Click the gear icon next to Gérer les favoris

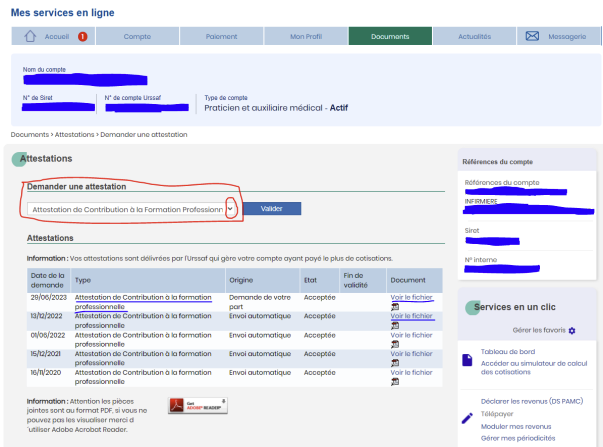pyautogui.click(x=572, y=330)
